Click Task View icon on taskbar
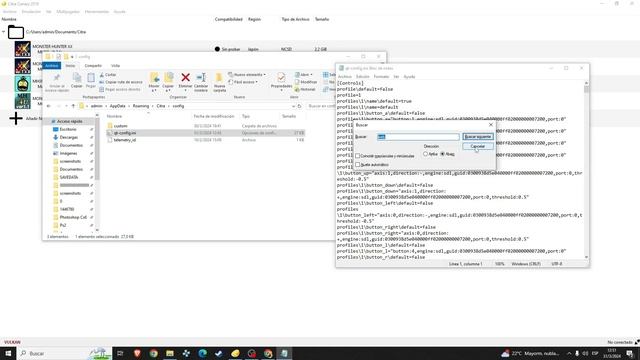This screenshot has height=360, width=640. click(120, 353)
